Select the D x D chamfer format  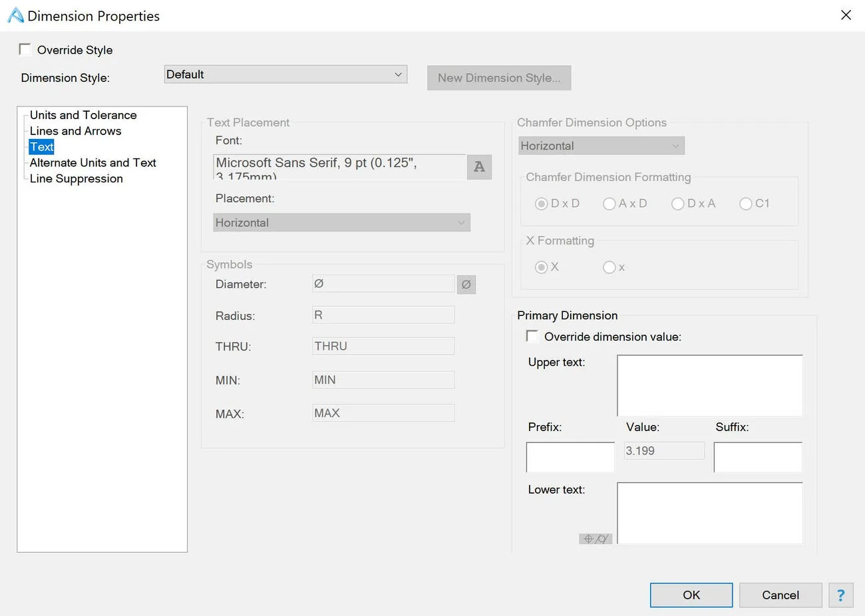(x=541, y=204)
